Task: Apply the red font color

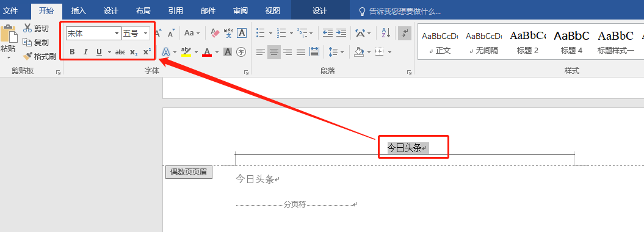Action: (207, 52)
